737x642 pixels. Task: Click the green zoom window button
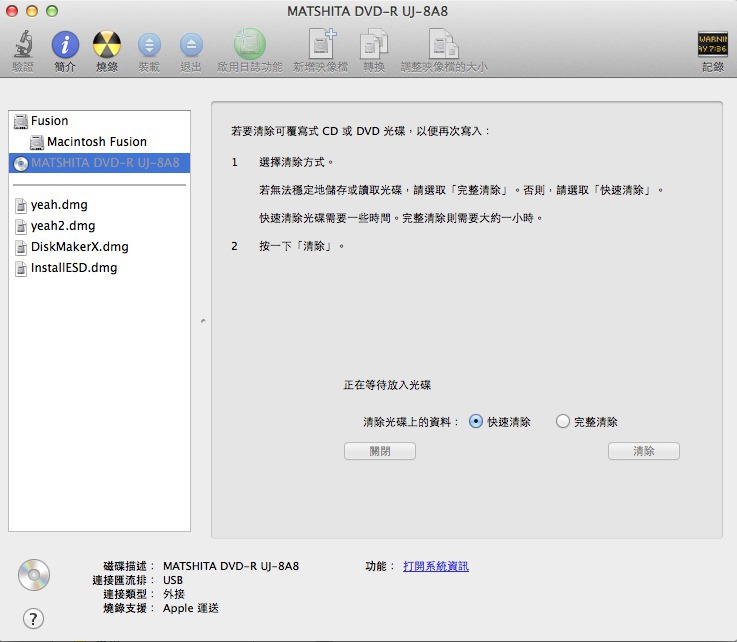[52, 11]
